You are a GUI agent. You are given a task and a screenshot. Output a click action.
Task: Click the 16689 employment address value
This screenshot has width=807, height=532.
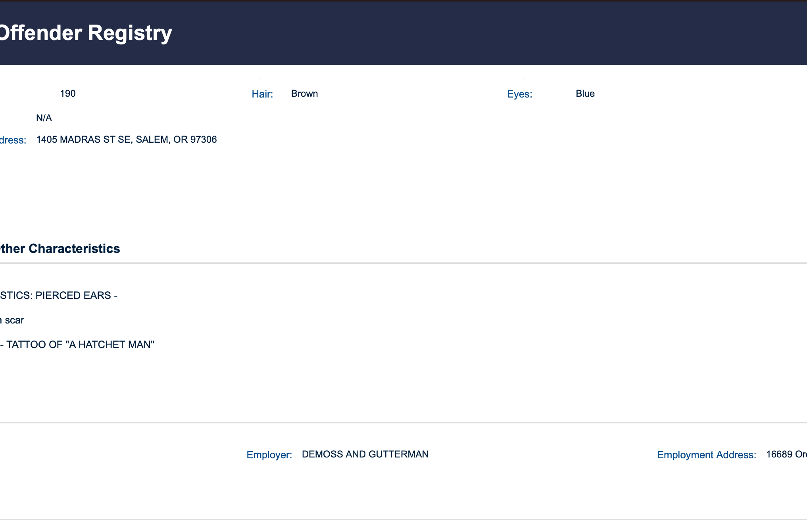[x=786, y=454]
